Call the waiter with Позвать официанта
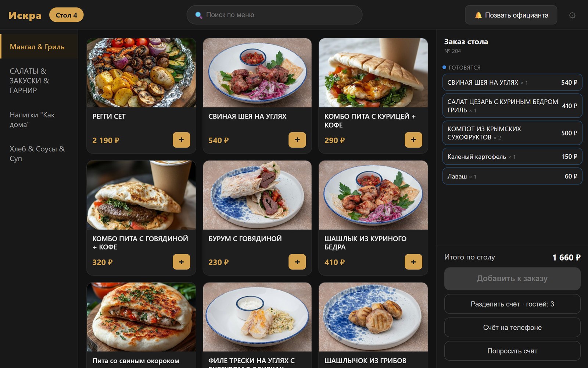588x368 pixels. coord(511,15)
